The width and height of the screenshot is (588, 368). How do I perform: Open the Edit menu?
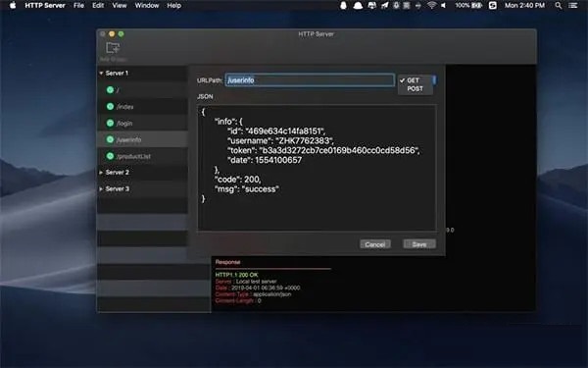coord(98,6)
